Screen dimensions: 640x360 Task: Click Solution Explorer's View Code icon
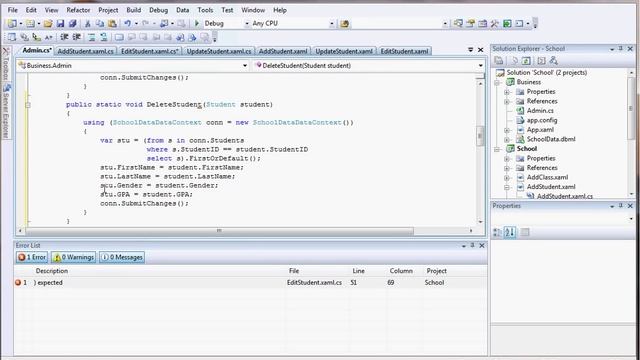pos(541,61)
